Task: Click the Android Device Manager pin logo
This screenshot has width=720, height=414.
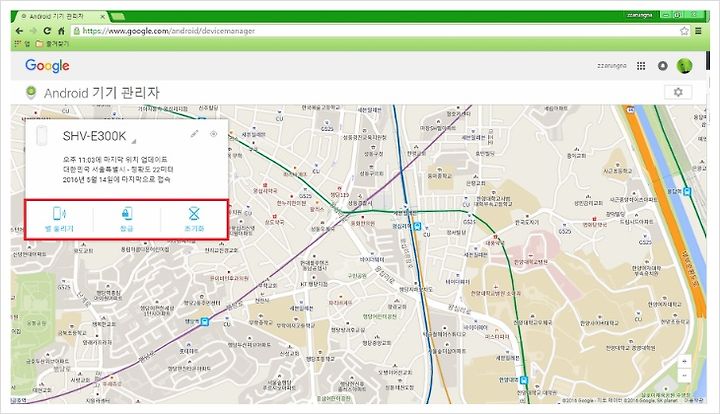Action: pyautogui.click(x=31, y=93)
